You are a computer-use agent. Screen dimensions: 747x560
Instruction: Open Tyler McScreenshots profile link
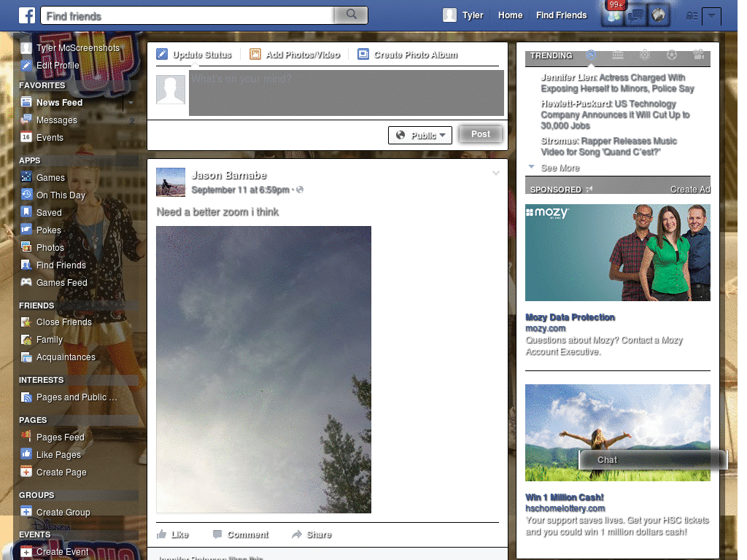[x=77, y=48]
